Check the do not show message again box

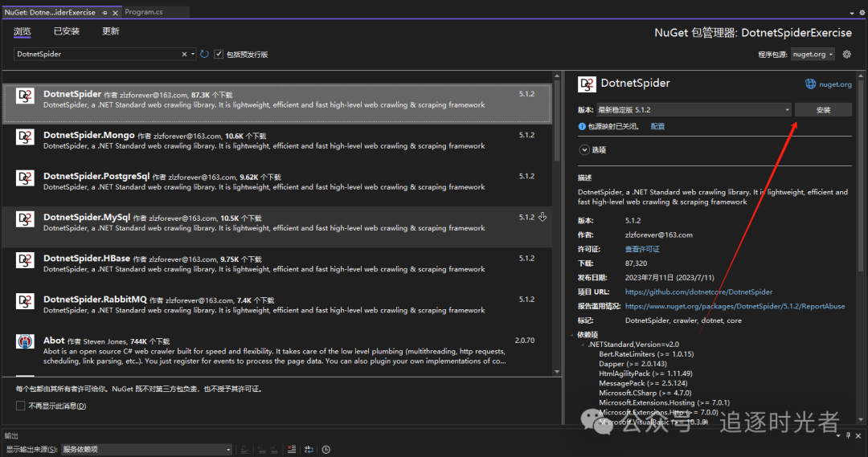tap(20, 406)
